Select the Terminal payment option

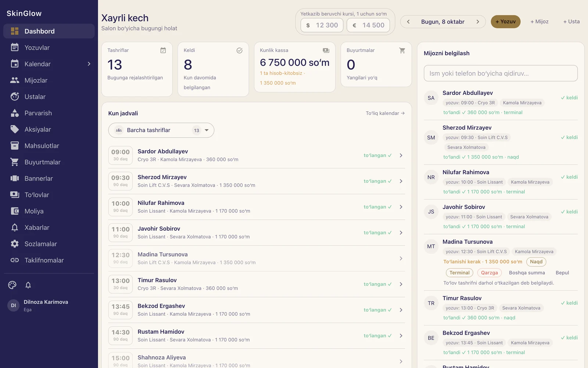(x=459, y=273)
